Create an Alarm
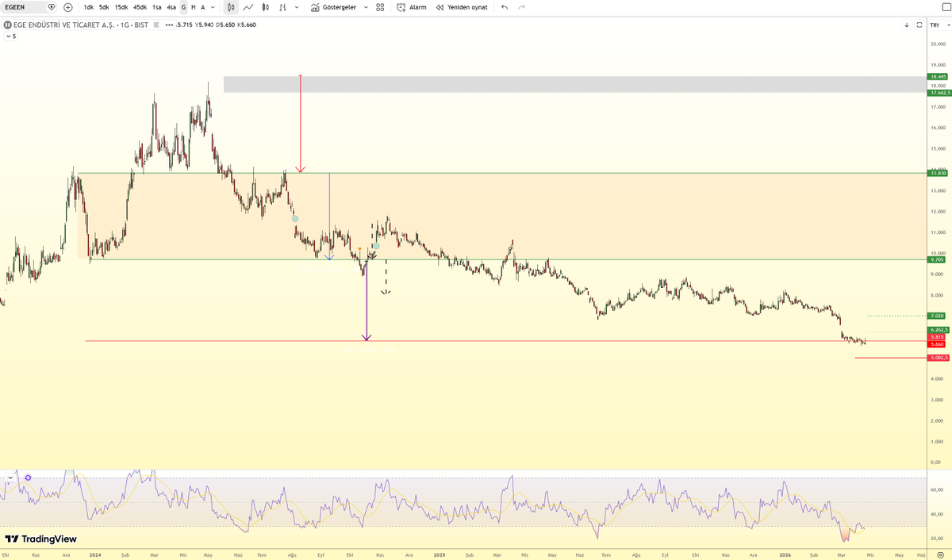The image size is (952, 560). (x=412, y=7)
